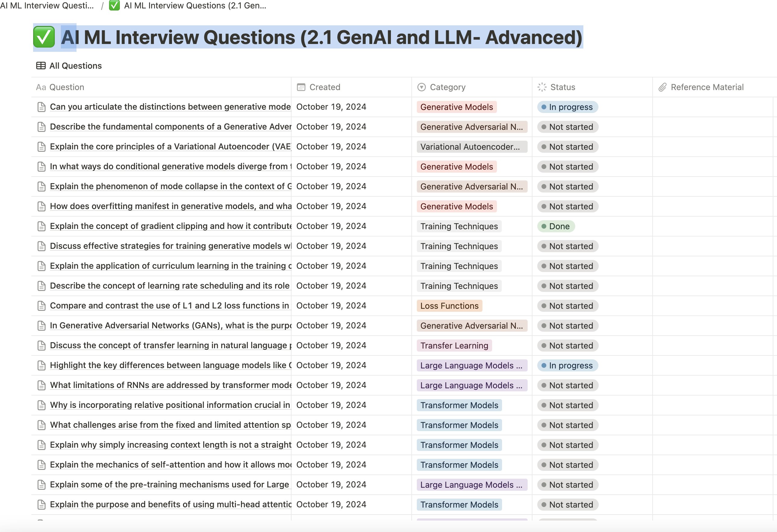Open the Transfer Learning category tag
Viewport: 777px width, 532px height.
[x=454, y=346]
